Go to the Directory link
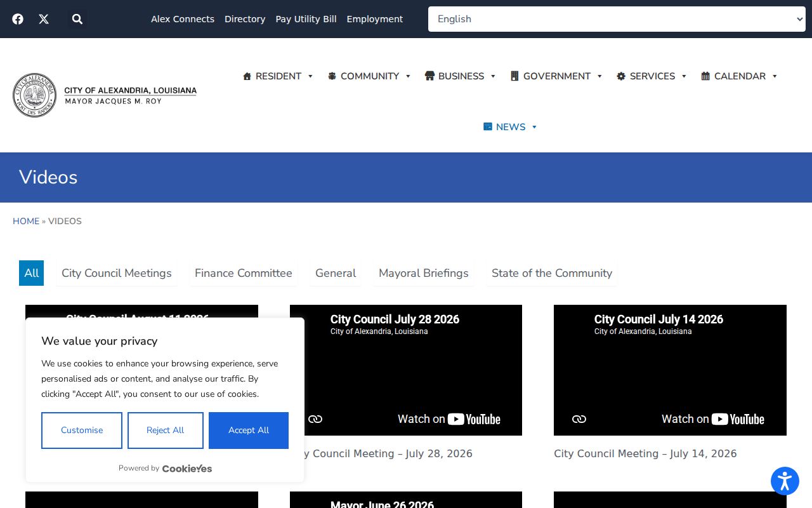812x508 pixels. coord(245,19)
